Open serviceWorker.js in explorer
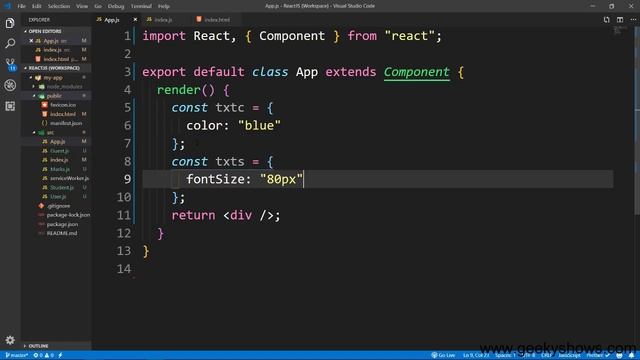Image resolution: width=640 pixels, height=360 pixels. [69, 178]
